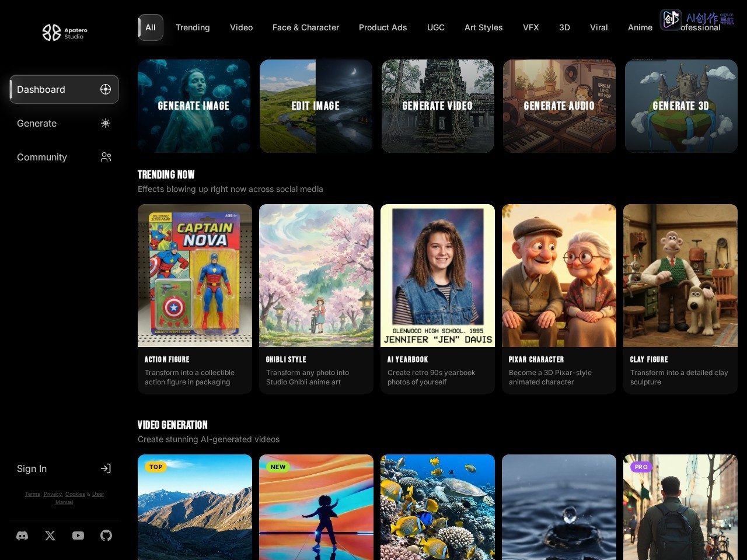Click the Trending Now heading

click(x=166, y=174)
